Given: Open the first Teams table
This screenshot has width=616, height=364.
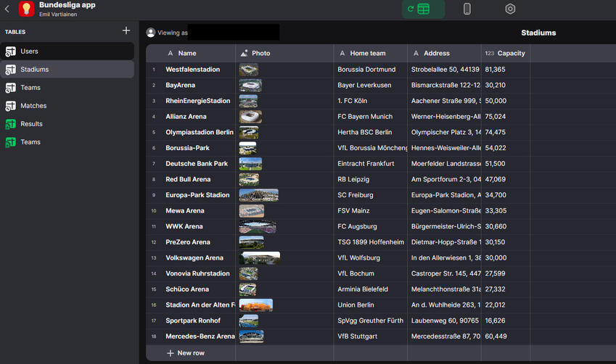Looking at the screenshot, I should [x=67, y=88].
